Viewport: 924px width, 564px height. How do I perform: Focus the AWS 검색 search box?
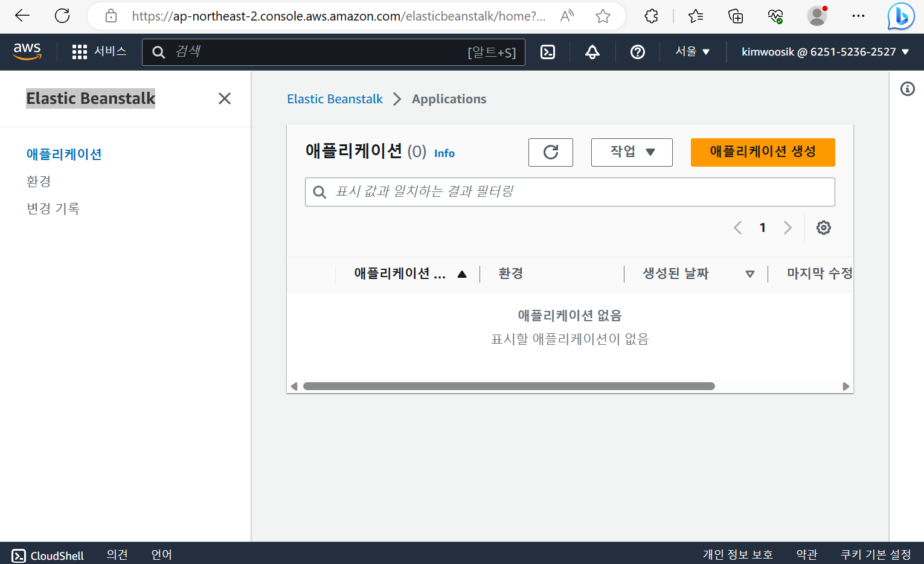pos(333,52)
